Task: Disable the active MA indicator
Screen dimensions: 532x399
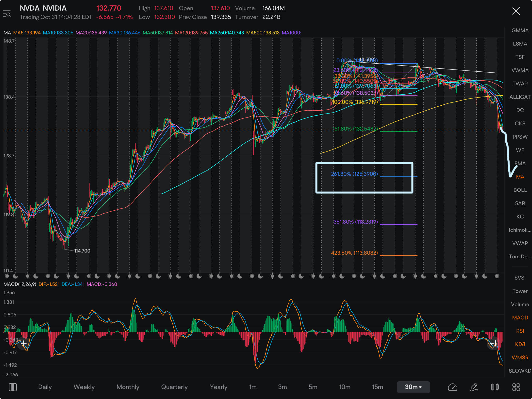Action: 520,177
